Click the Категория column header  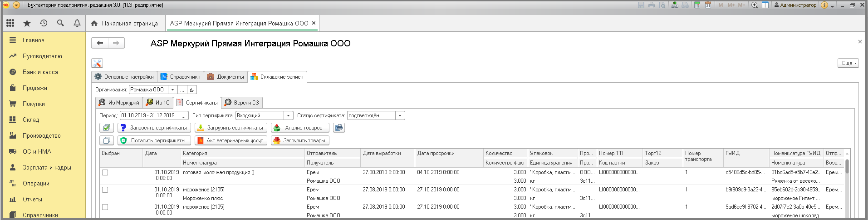(243, 153)
